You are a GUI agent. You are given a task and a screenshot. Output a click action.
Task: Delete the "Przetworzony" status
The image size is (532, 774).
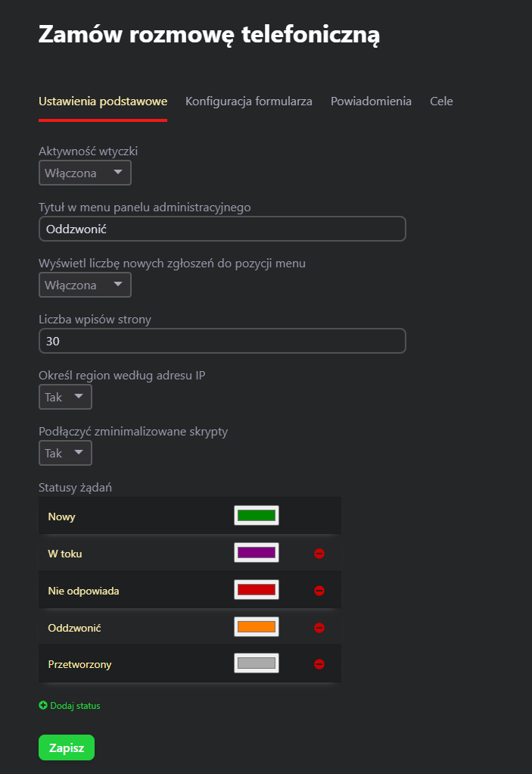point(319,664)
